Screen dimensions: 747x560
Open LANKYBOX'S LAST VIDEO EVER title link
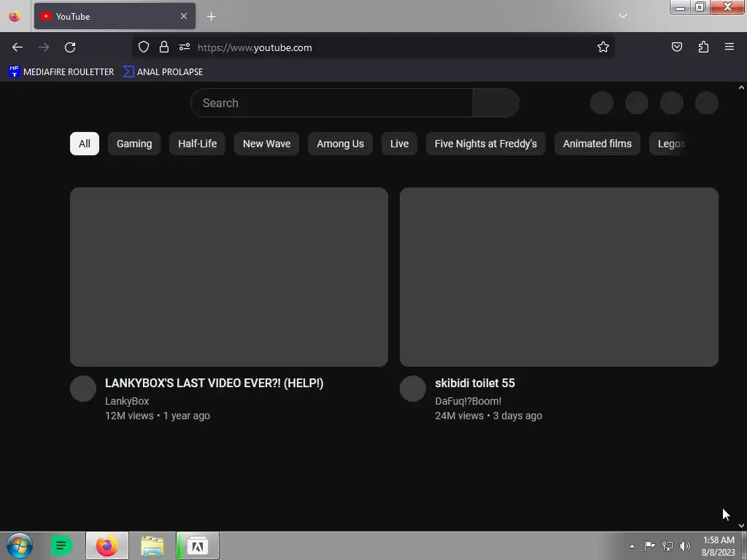point(214,384)
